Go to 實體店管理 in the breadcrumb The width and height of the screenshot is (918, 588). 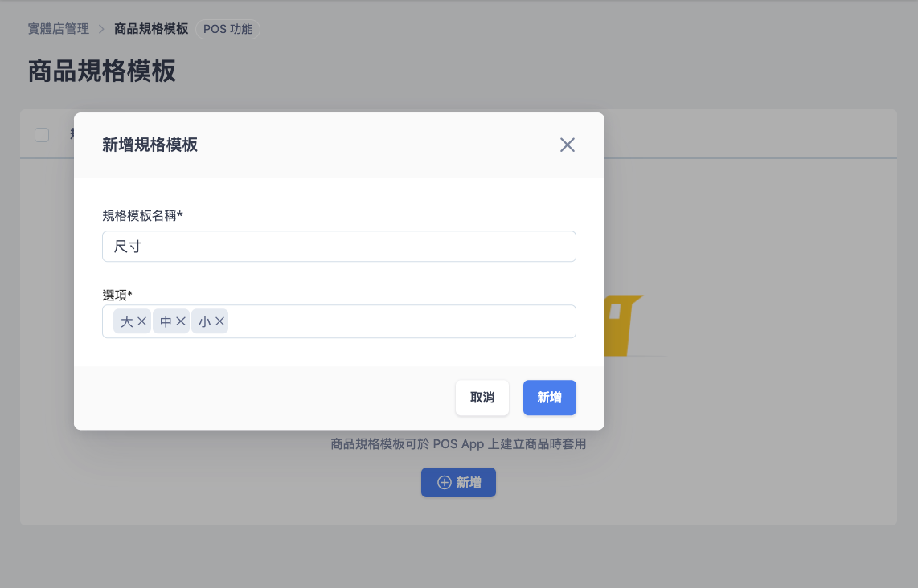[59, 29]
